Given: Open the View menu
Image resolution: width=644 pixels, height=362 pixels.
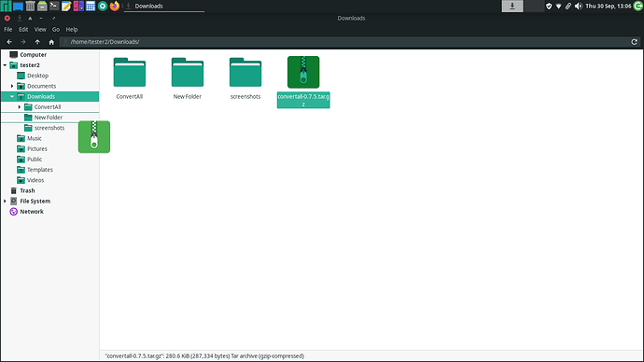Looking at the screenshot, I should pos(40,30).
